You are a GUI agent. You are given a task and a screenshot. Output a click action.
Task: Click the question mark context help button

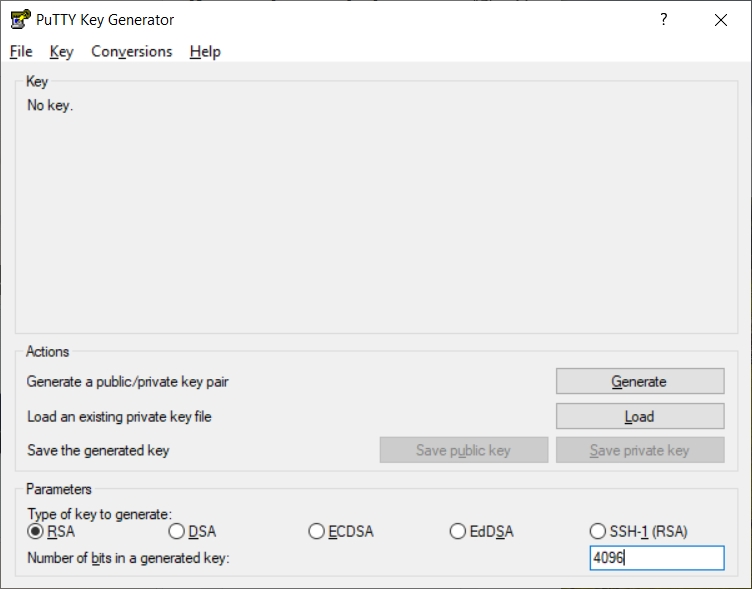(664, 20)
